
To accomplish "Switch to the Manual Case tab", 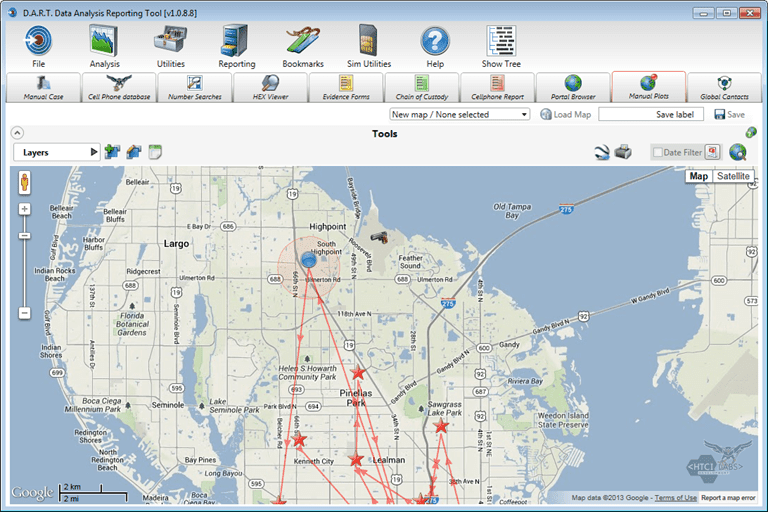I will (x=43, y=87).
